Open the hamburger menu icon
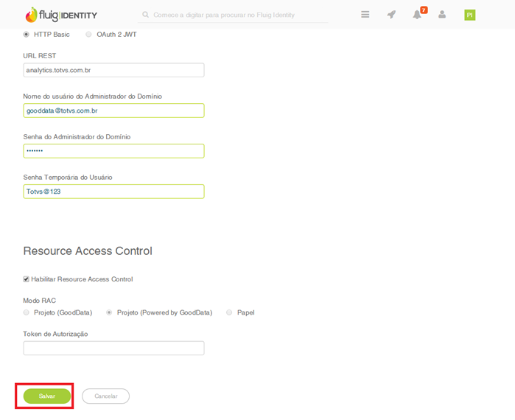The image size is (515, 420). (x=365, y=15)
